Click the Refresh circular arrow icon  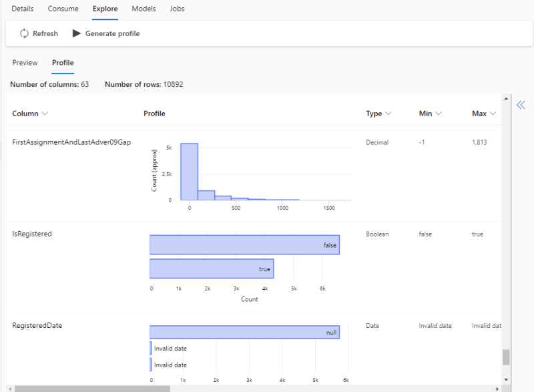[x=24, y=33]
